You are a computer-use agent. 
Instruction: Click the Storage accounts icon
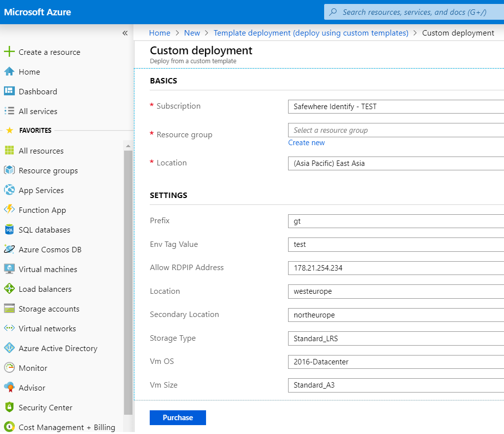pos(9,309)
